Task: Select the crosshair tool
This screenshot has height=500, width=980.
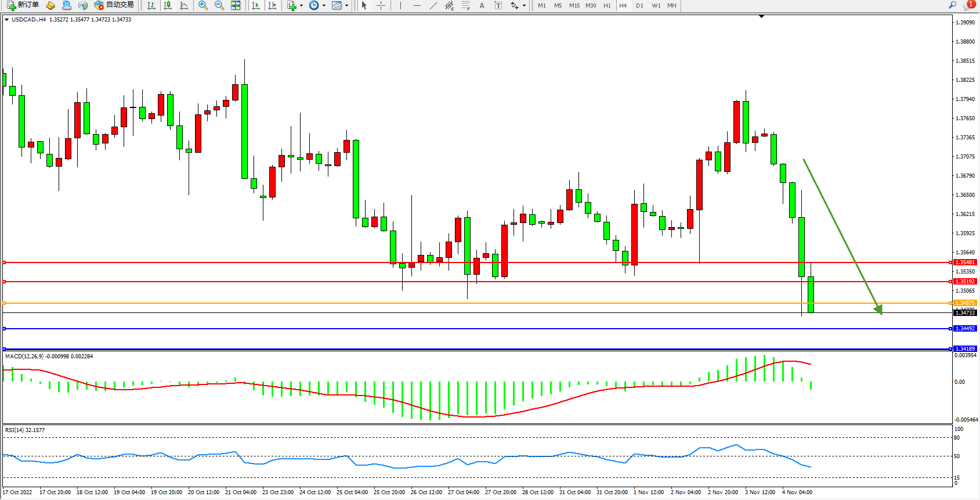Action: pyautogui.click(x=381, y=5)
